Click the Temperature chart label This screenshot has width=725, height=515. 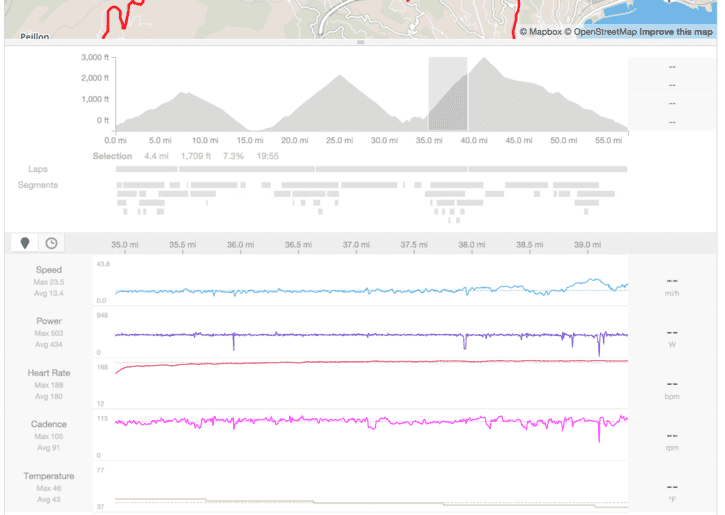[x=48, y=477]
